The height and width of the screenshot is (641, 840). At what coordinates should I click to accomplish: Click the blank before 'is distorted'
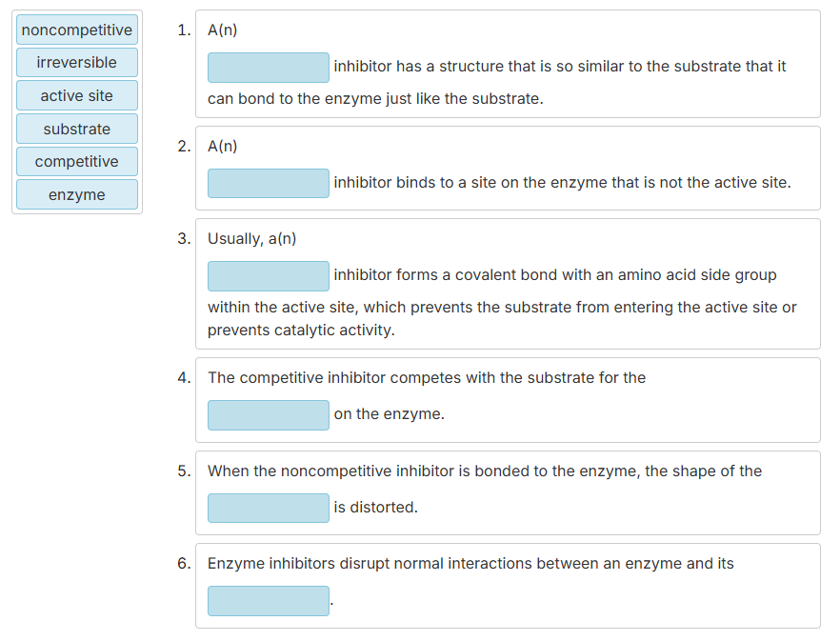(x=269, y=508)
